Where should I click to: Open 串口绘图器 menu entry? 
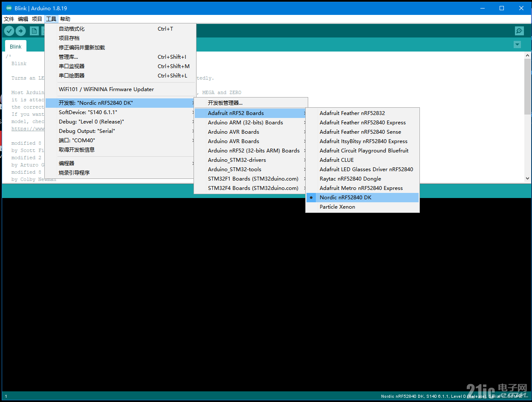(121, 76)
